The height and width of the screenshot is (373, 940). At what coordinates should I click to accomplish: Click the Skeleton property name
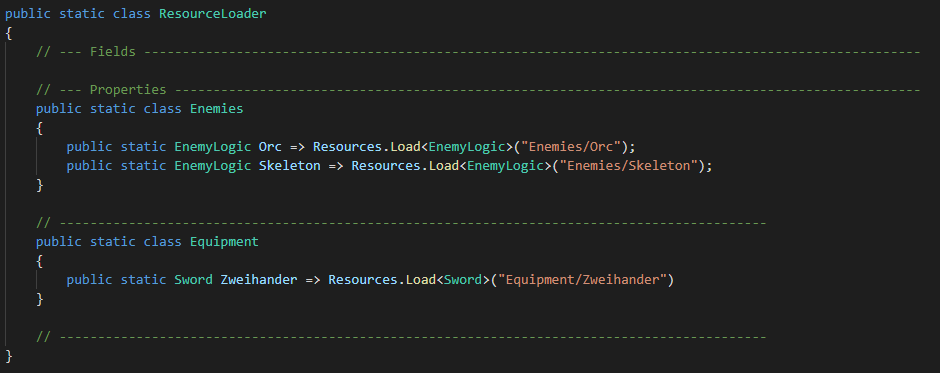[290, 166]
